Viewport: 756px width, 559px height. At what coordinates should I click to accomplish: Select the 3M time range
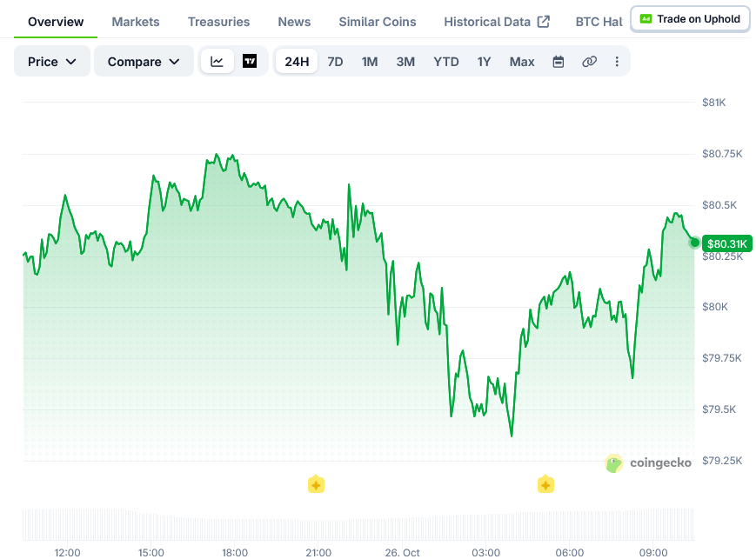pos(405,62)
